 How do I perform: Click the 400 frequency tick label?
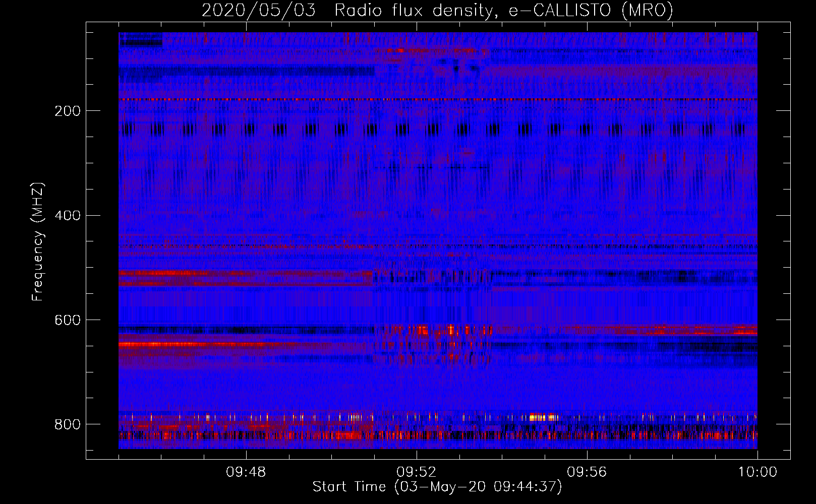click(x=67, y=216)
